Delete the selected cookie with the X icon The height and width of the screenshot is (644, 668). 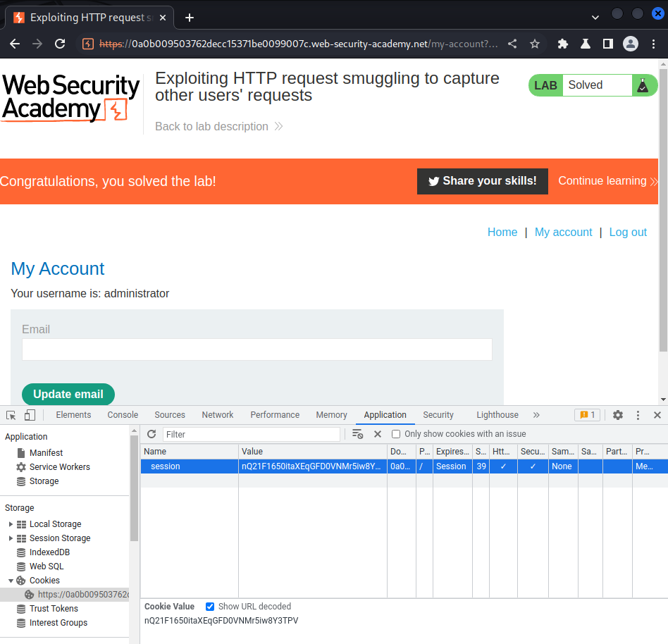pyautogui.click(x=378, y=434)
